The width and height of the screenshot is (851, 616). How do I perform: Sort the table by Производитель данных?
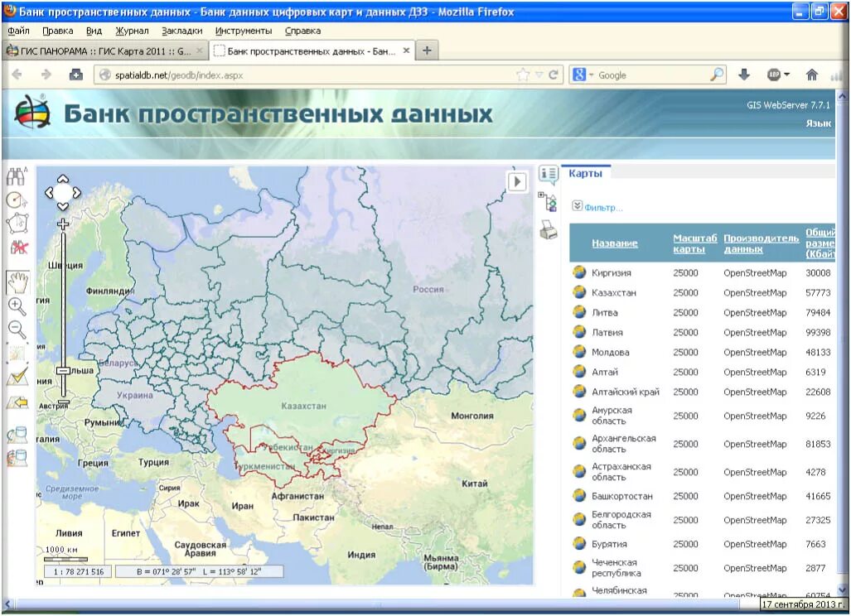point(761,243)
